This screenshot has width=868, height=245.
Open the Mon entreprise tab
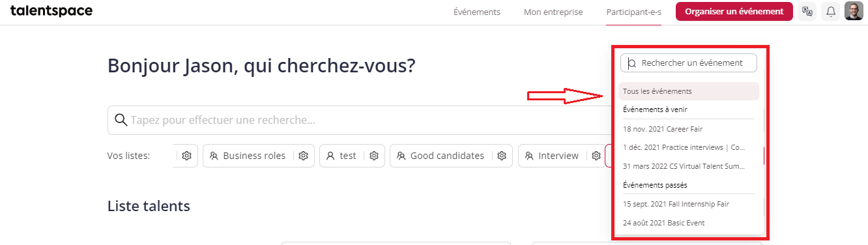point(553,12)
